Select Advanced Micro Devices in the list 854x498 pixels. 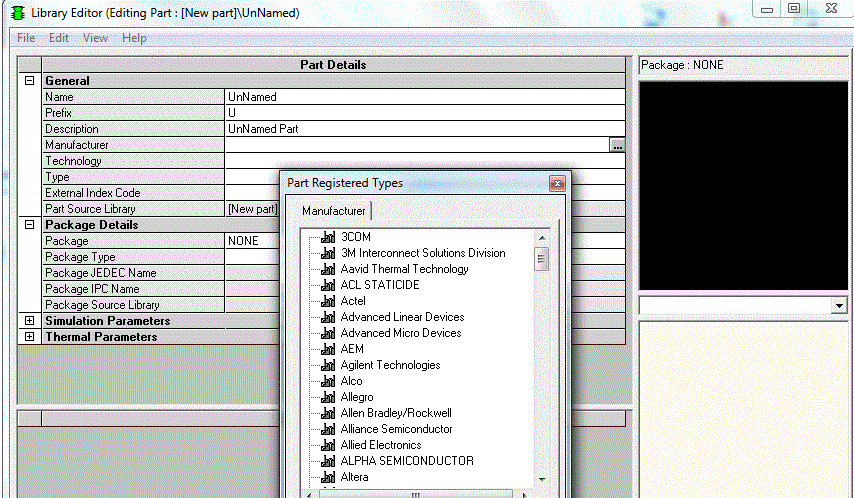(x=401, y=333)
